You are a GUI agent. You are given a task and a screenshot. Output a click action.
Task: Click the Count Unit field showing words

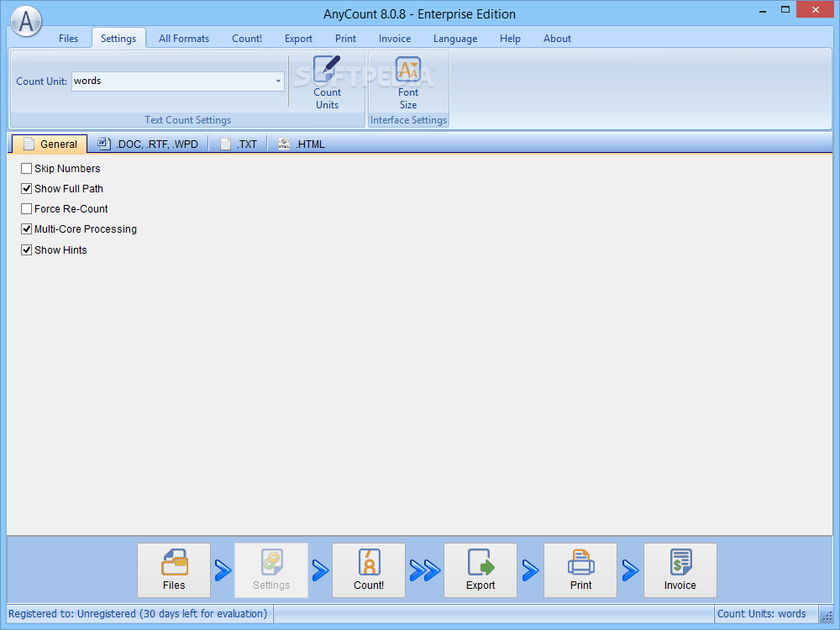(x=178, y=81)
